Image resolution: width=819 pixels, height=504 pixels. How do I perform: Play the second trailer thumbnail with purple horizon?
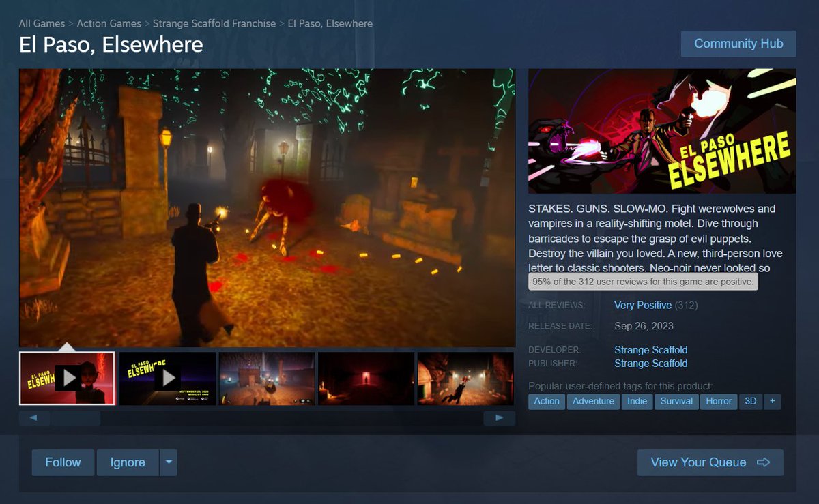167,379
